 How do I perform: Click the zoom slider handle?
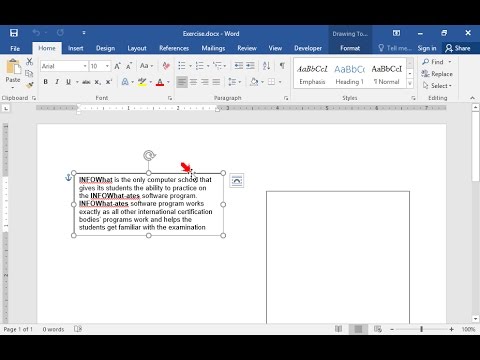tap(421, 329)
